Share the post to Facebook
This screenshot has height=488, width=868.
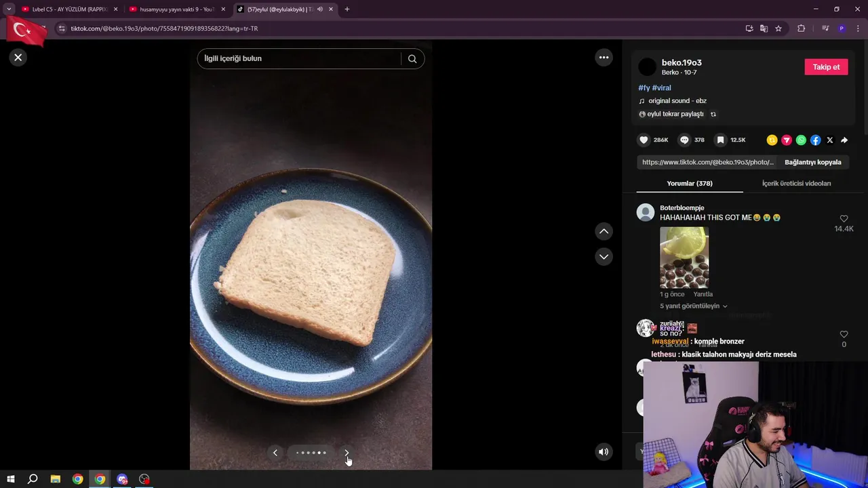coord(815,140)
